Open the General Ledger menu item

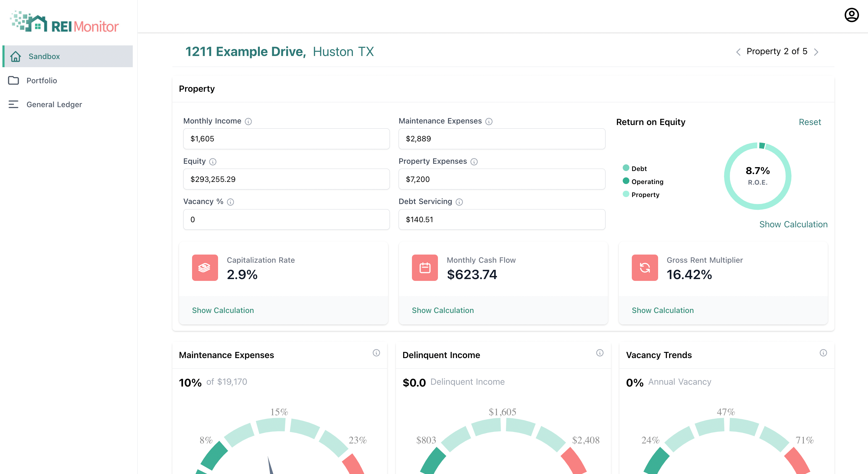point(54,104)
